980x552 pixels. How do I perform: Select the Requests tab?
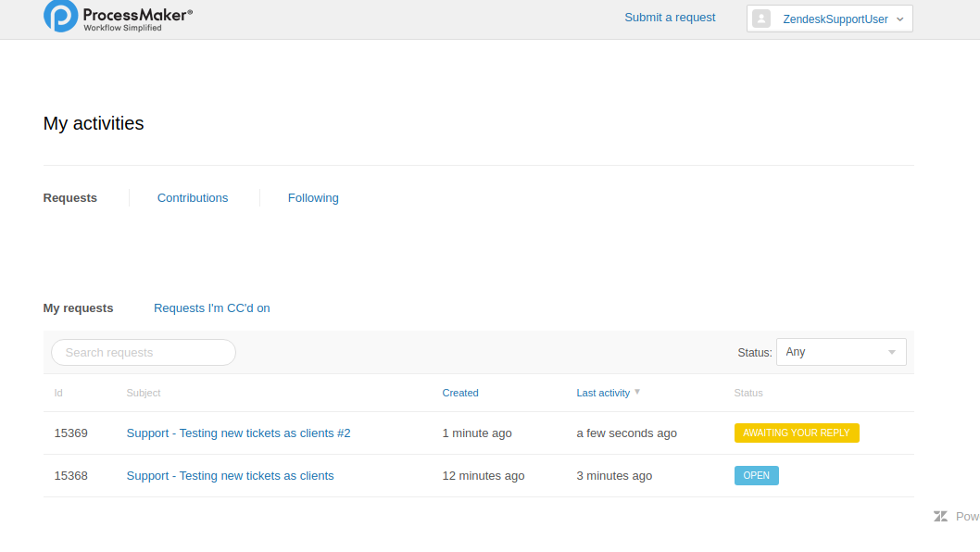[70, 198]
